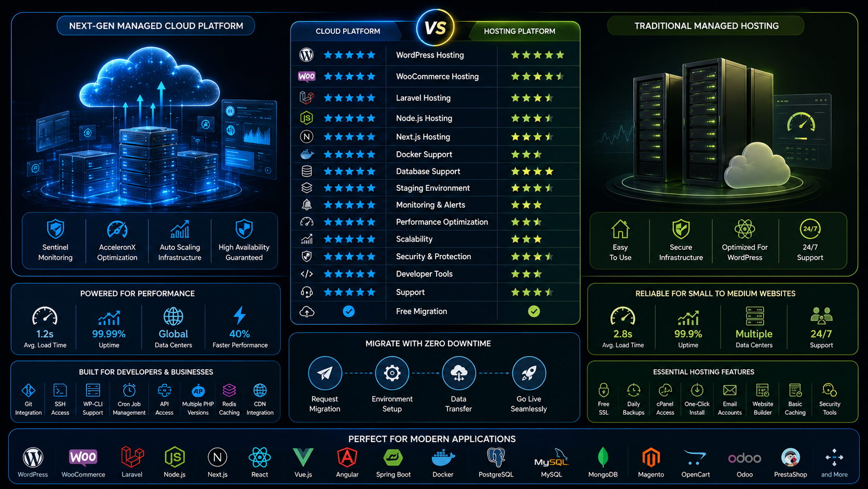Click the Git Integration icon
Screen dimensions: 868x489
(x=29, y=390)
